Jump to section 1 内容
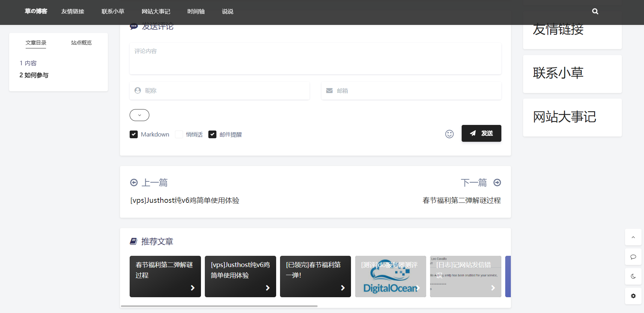644x313 pixels. pos(28,63)
